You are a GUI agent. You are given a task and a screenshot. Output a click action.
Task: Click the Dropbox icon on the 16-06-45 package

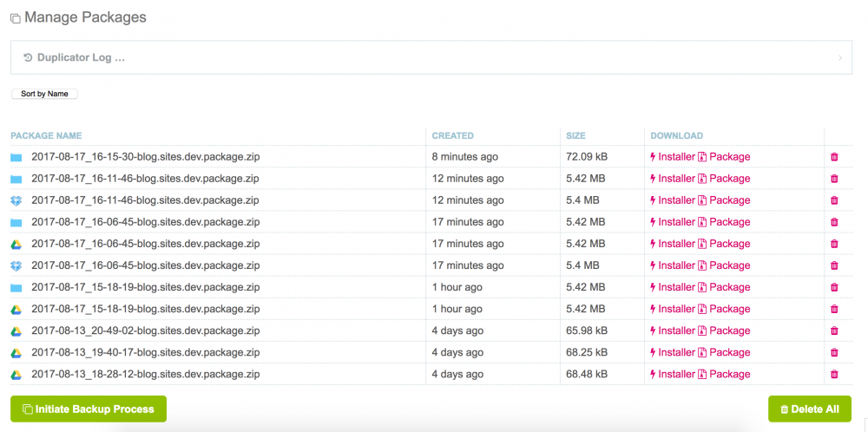pos(16,266)
